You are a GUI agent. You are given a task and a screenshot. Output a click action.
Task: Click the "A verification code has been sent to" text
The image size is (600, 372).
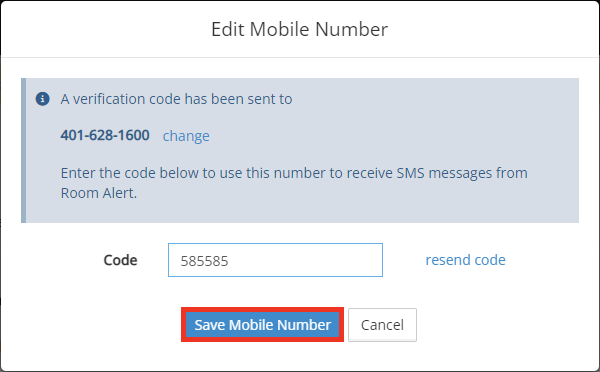coord(176,99)
